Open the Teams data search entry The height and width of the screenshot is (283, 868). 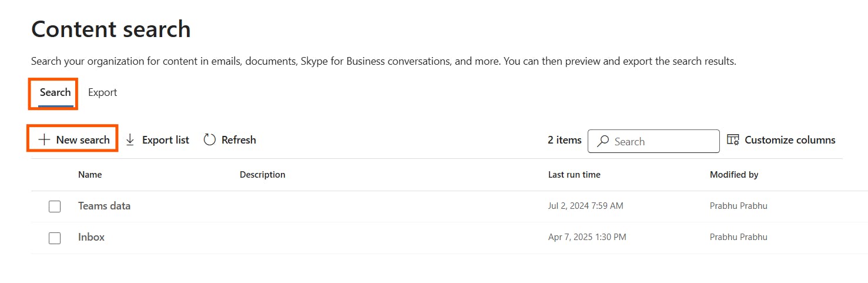104,206
